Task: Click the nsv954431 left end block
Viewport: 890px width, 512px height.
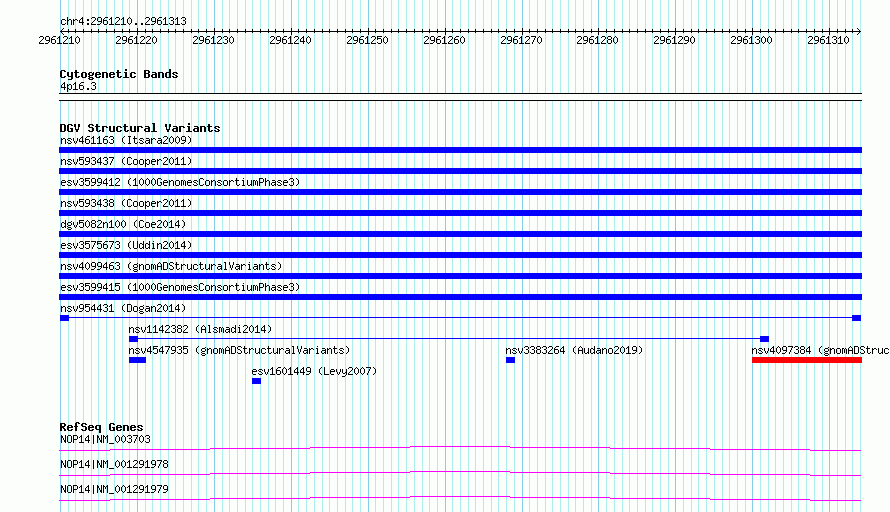Action: pos(65,318)
